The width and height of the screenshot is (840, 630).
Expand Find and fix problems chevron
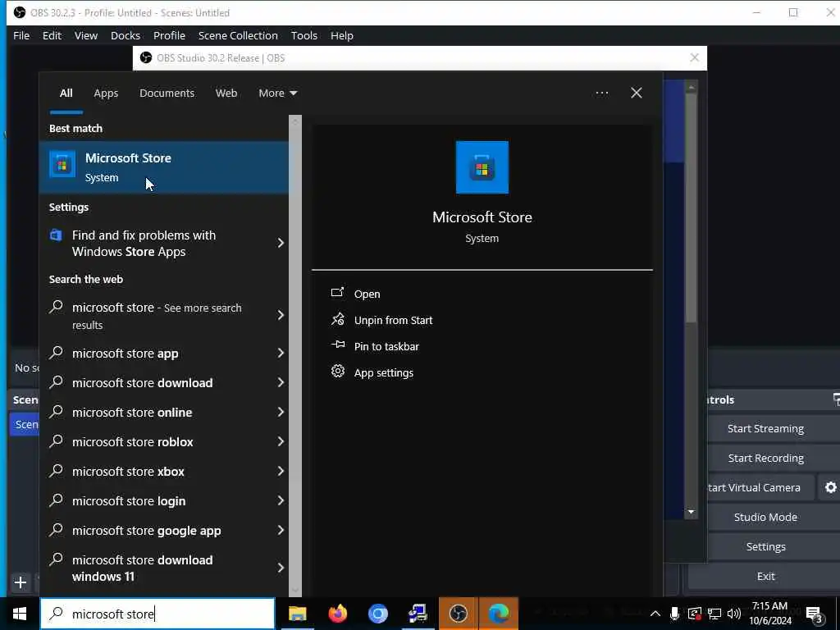click(281, 243)
